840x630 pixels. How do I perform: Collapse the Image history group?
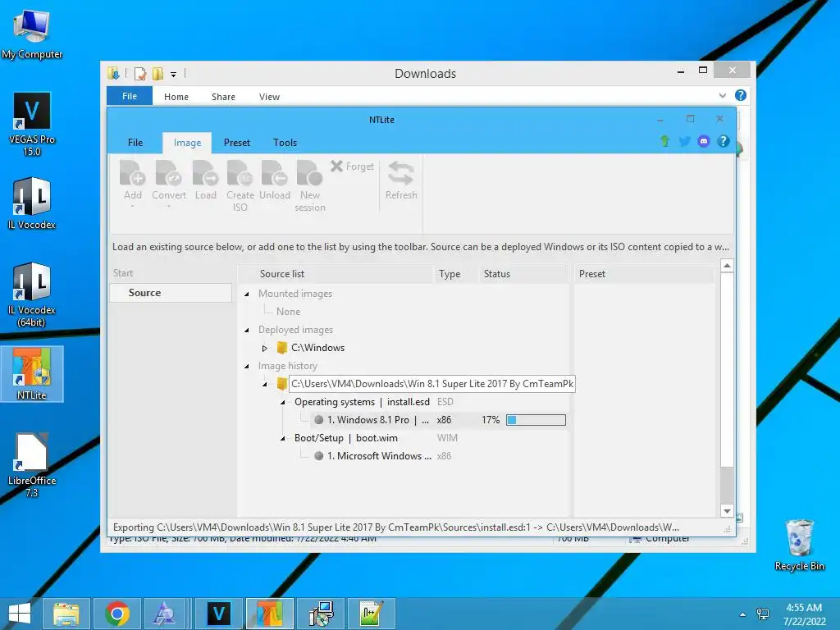coord(247,367)
